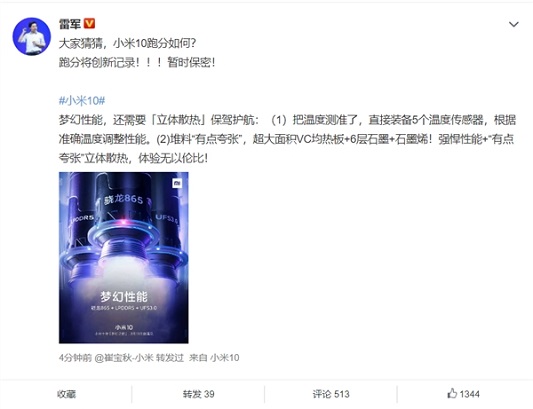Click 收藏 to favorite the post
The width and height of the screenshot is (533, 409).
[67, 394]
